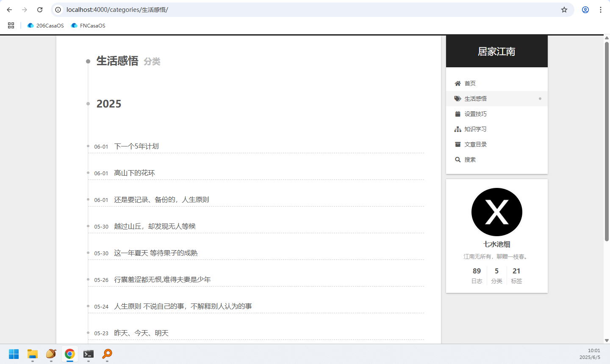Click the calendar icon beside 设置技巧
Screen dimensions: 610x364
[x=457, y=114]
